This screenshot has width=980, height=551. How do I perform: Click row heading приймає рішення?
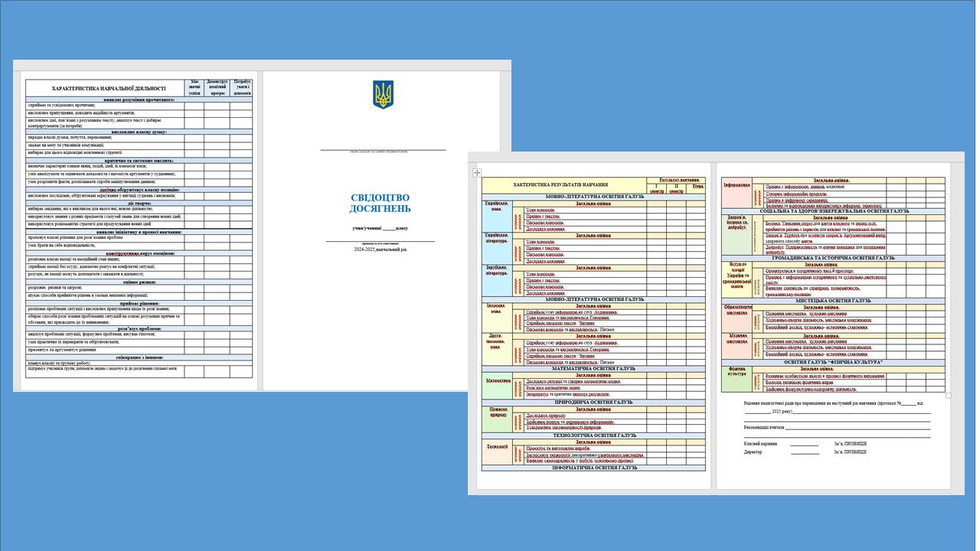[139, 303]
